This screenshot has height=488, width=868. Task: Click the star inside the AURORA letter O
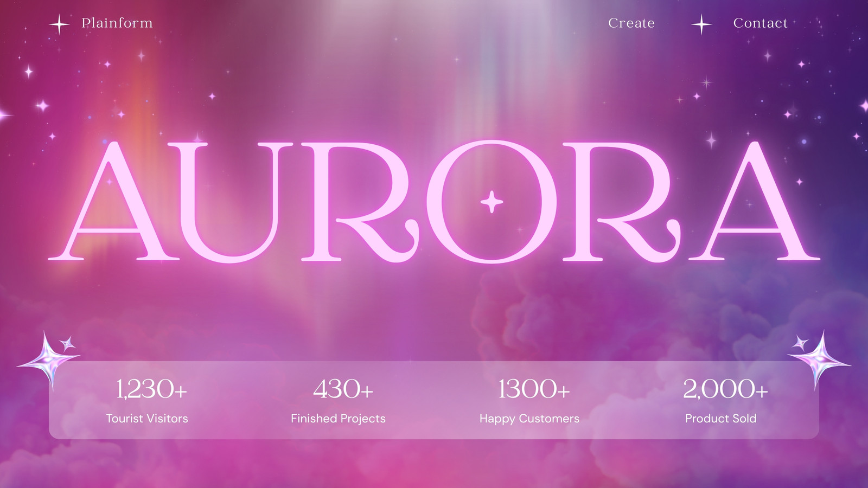click(x=492, y=202)
